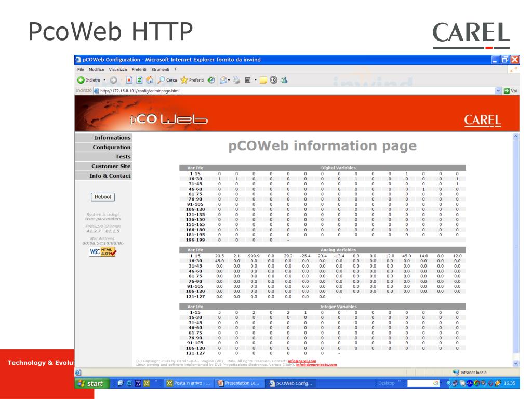Click Firmware Release A1.2.7 - B1.1.5 text
532x399 pixels.
point(103,231)
